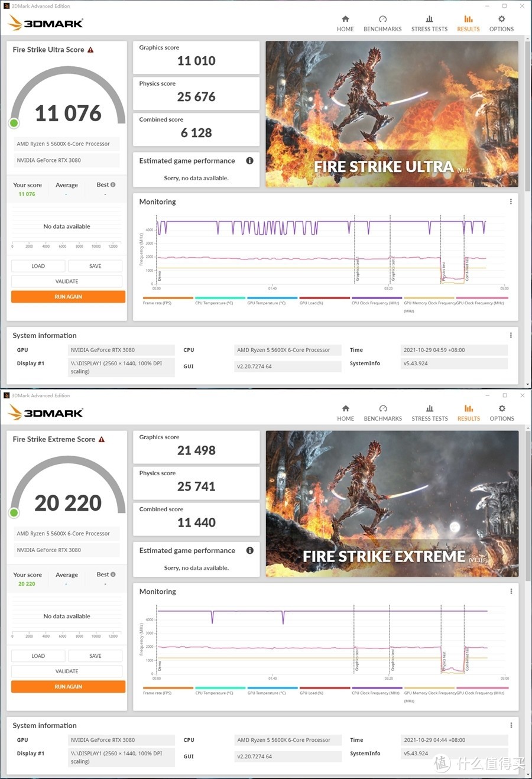Select RESULTS tab in Fire Strike Extreme window
Screen dimensions: 532x779
tap(468, 413)
